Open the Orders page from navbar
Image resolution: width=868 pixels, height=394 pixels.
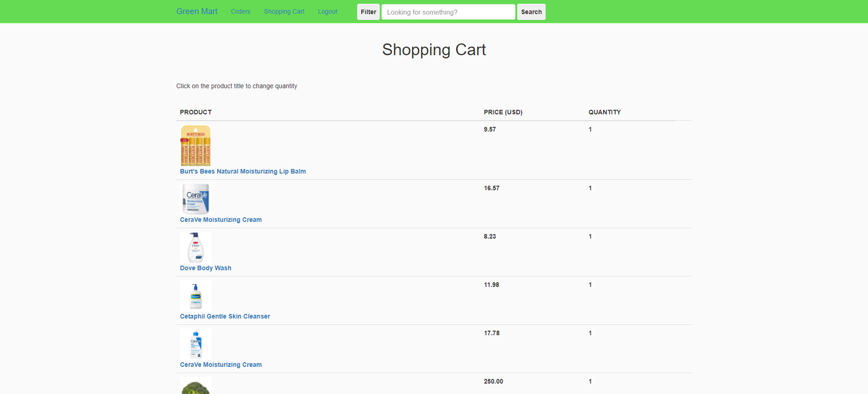point(240,11)
